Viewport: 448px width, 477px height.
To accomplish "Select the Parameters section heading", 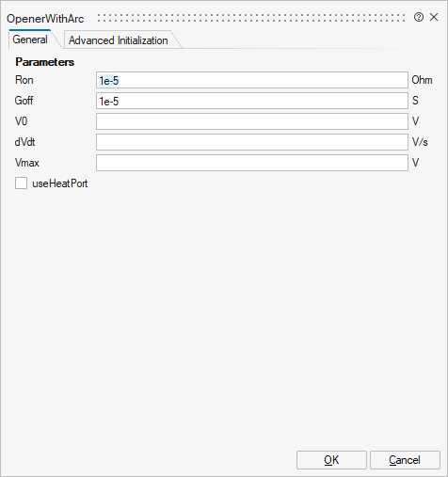I will [x=45, y=62].
